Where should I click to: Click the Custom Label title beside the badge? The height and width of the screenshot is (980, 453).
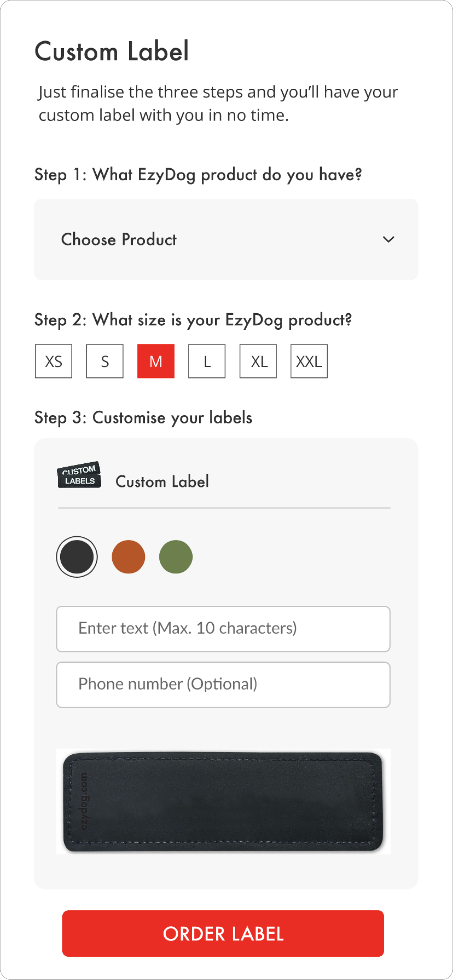coord(162,482)
